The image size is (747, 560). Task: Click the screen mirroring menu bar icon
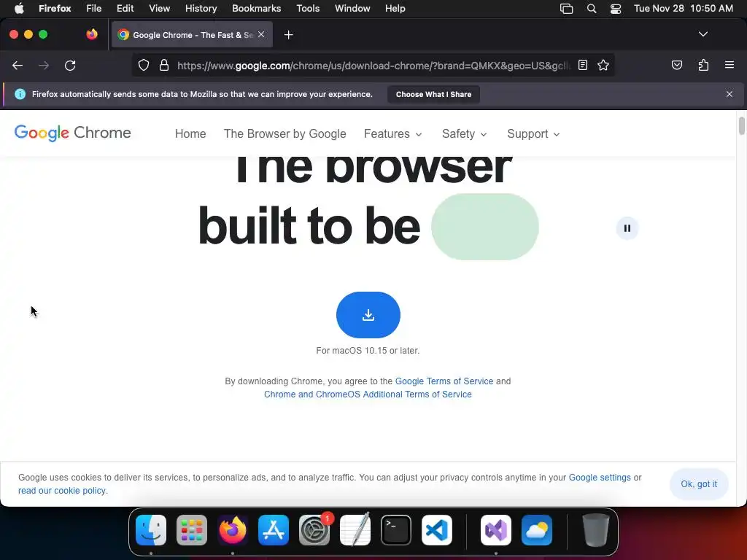566,9
